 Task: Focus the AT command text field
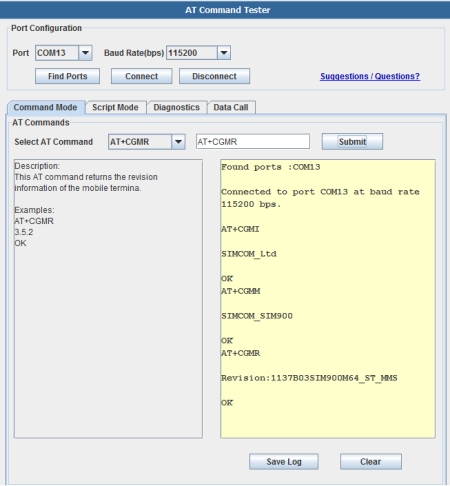253,142
